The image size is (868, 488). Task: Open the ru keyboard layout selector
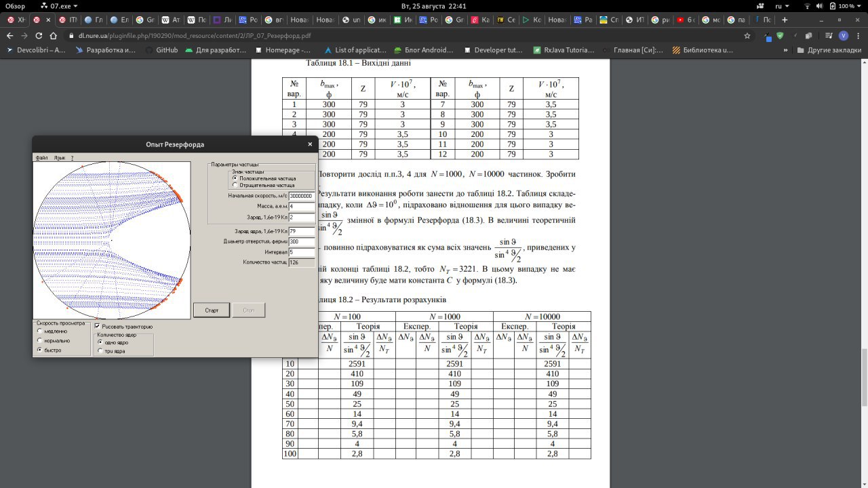click(x=781, y=5)
